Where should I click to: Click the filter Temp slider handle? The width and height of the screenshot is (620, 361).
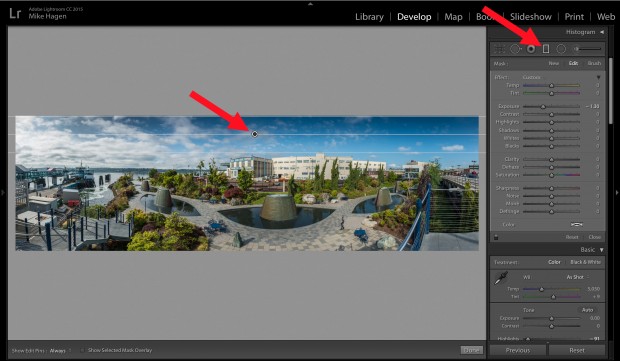coord(552,86)
